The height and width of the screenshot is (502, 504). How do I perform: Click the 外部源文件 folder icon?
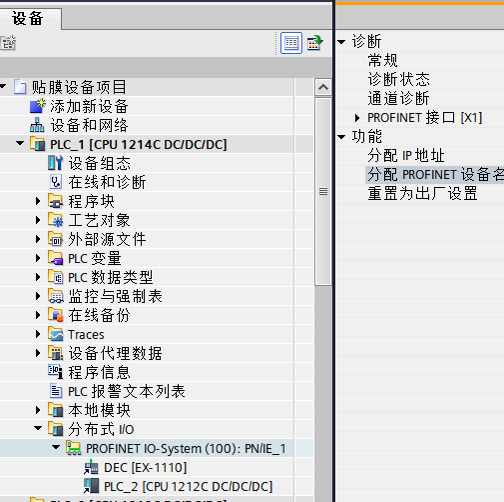point(56,239)
